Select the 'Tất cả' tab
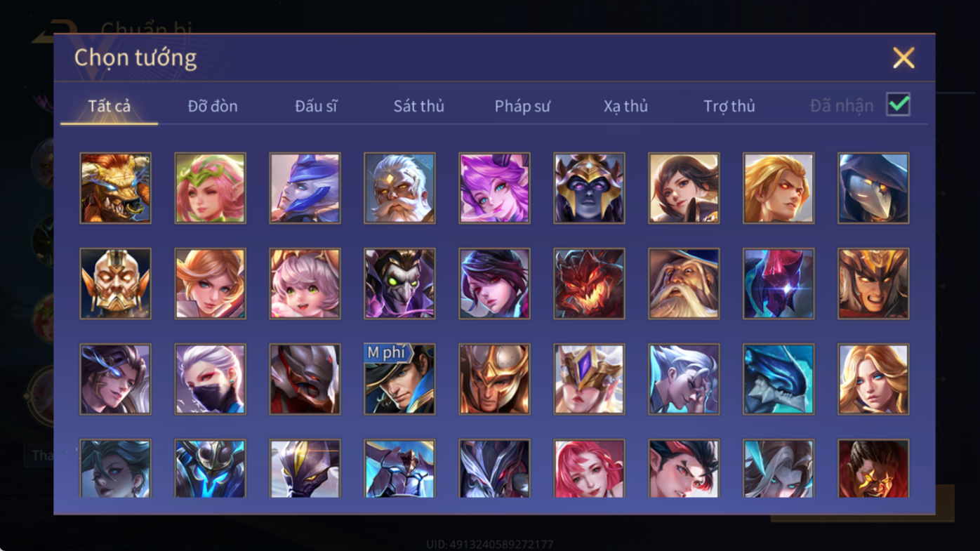Viewport: 980px width, 551px height. [x=110, y=106]
